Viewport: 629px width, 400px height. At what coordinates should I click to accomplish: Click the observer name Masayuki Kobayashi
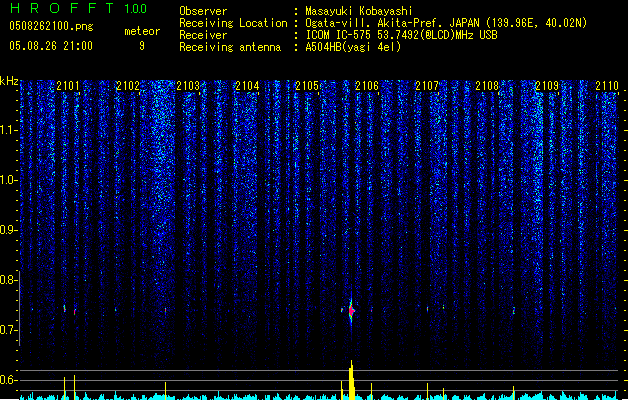coord(359,11)
